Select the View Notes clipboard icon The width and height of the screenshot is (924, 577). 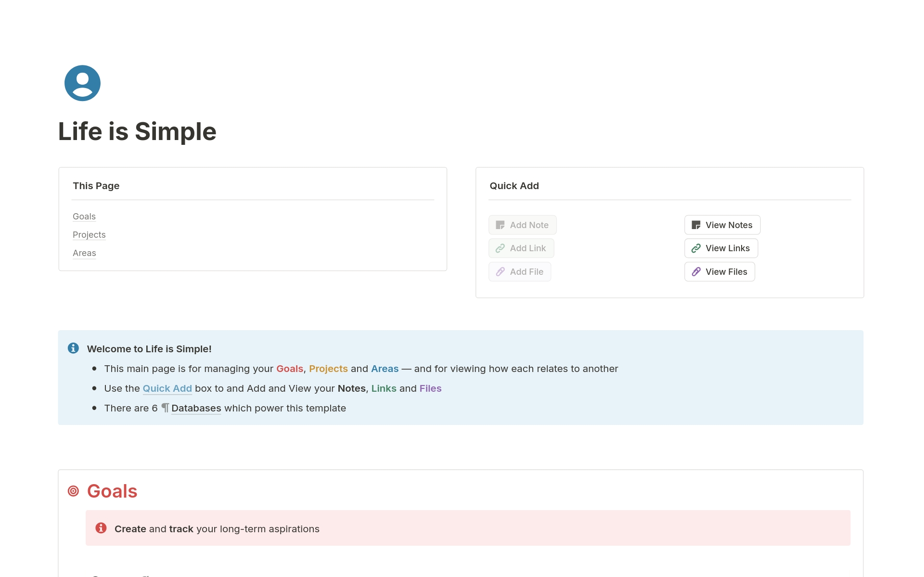pyautogui.click(x=696, y=225)
